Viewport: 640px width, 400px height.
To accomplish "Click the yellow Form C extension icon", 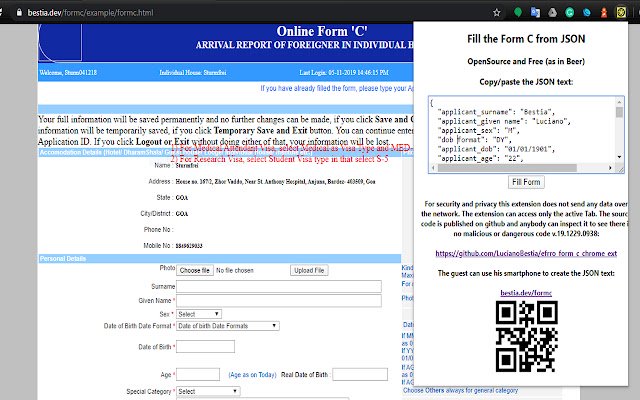I will click(621, 12).
